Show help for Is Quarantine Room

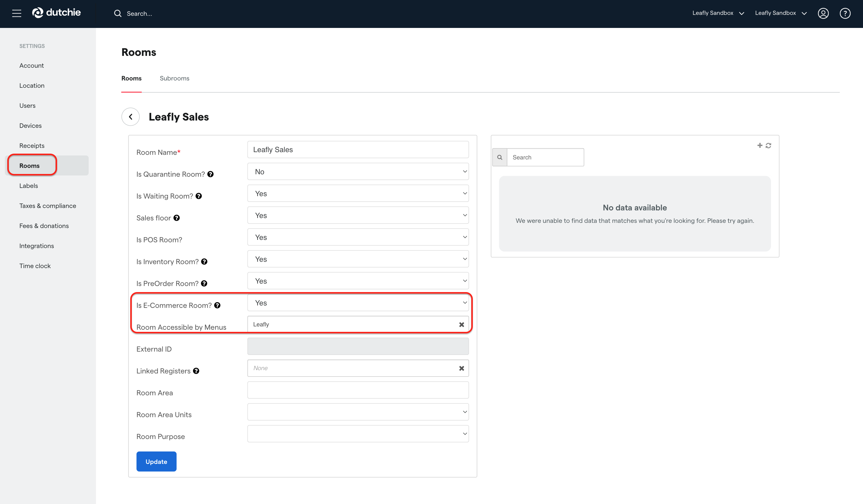coord(211,174)
